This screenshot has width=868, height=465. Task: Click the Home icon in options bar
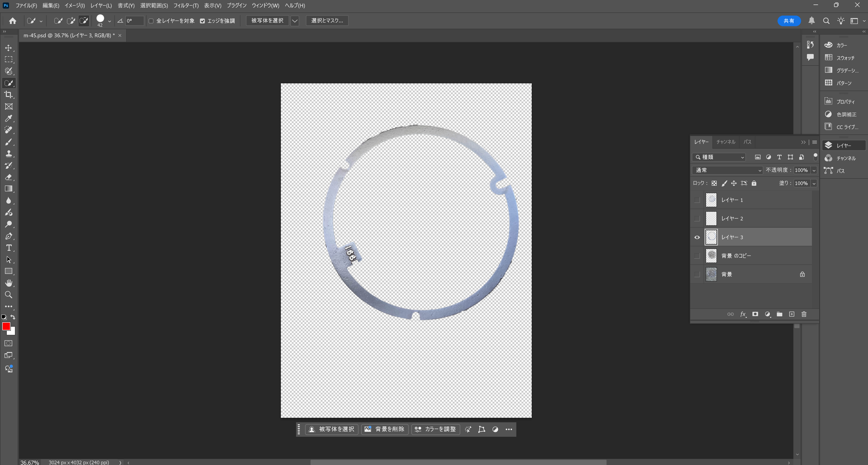[13, 21]
